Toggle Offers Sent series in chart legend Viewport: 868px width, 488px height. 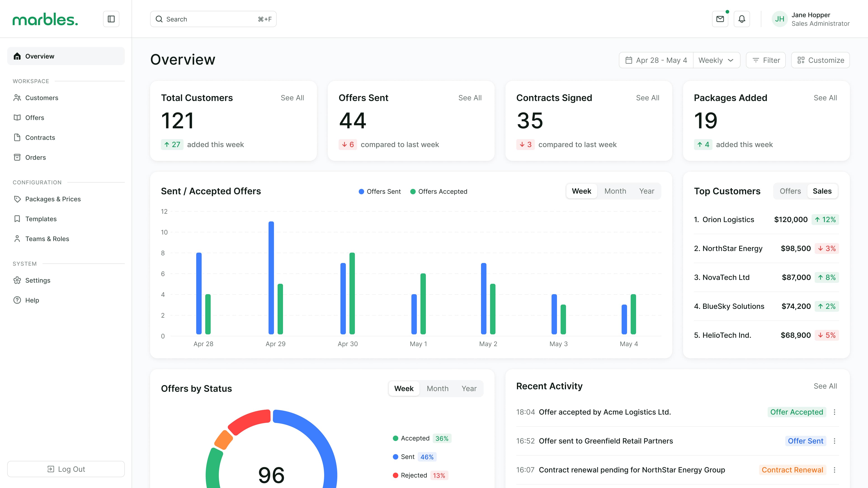pyautogui.click(x=380, y=192)
